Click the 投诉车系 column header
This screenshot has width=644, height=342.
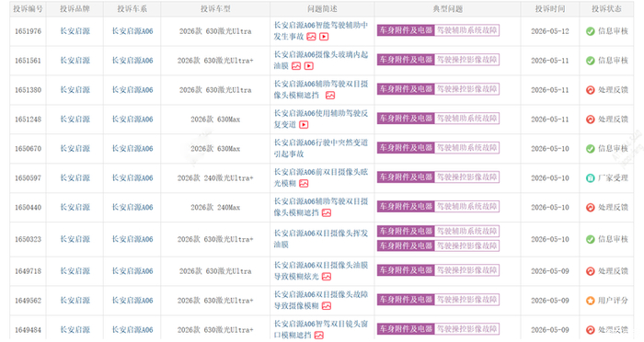(132, 9)
